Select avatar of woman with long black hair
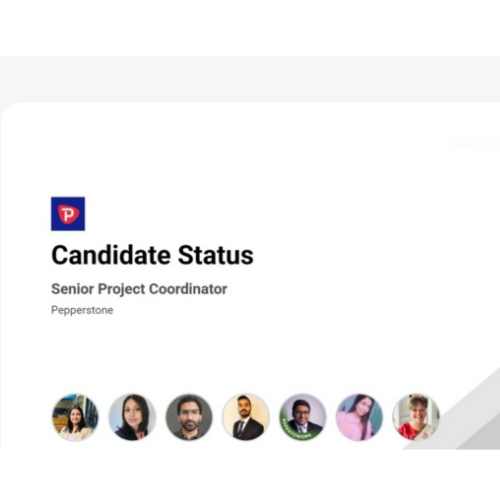 click(x=132, y=417)
